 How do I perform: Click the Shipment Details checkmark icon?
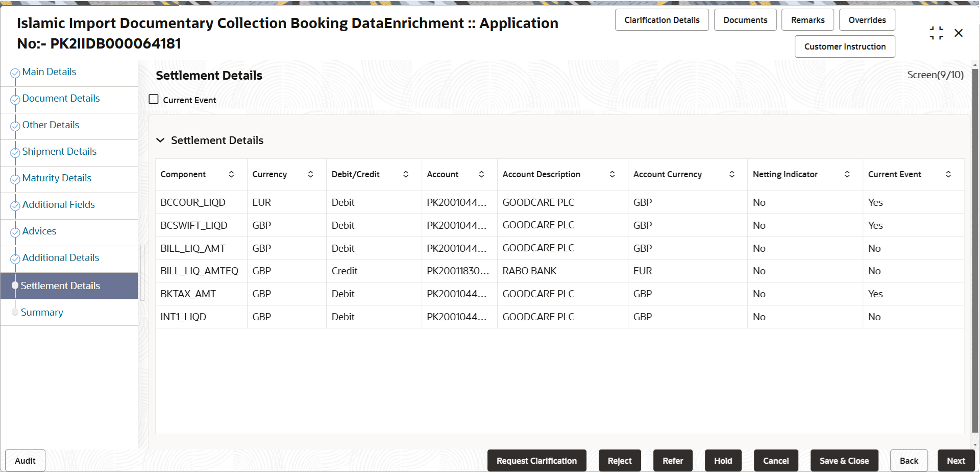15,152
